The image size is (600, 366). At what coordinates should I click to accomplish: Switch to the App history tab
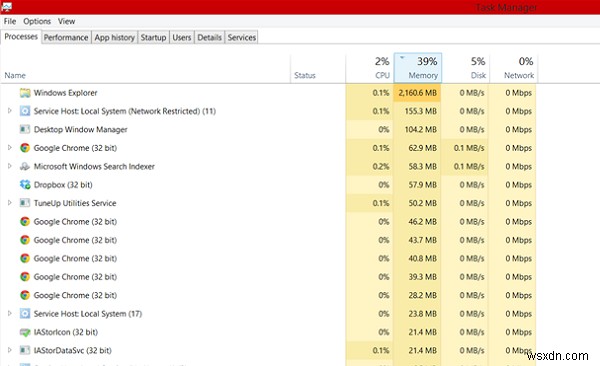[114, 38]
